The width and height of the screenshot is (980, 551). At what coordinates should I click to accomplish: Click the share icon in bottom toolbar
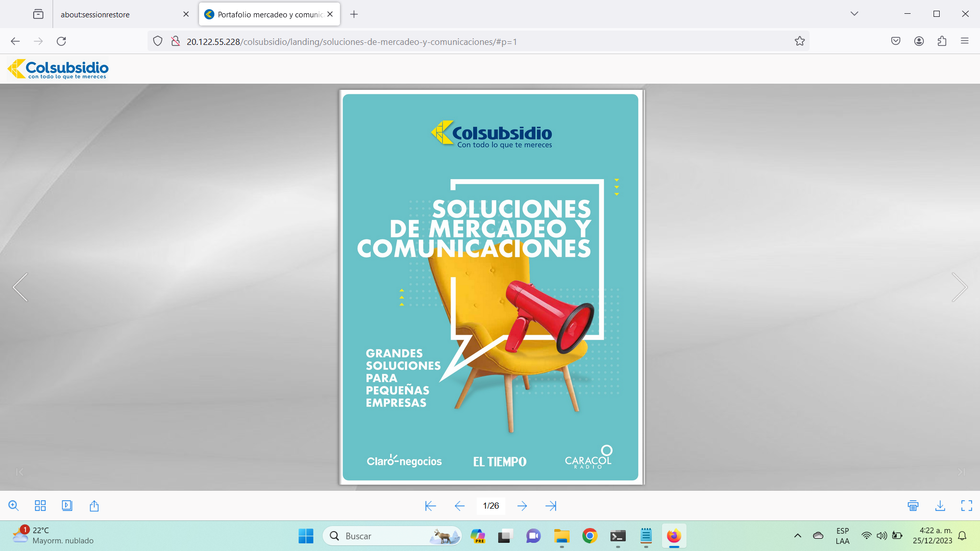click(94, 506)
